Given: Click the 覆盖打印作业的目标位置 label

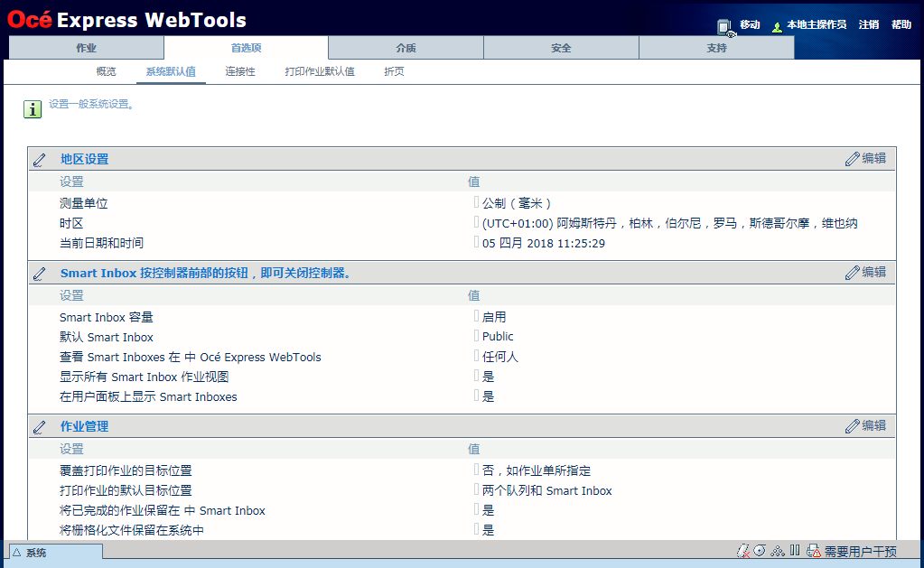Looking at the screenshot, I should (x=126, y=470).
